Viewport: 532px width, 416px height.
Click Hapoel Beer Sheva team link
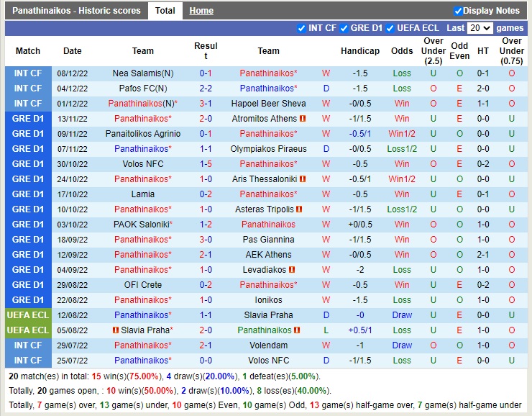(x=268, y=104)
